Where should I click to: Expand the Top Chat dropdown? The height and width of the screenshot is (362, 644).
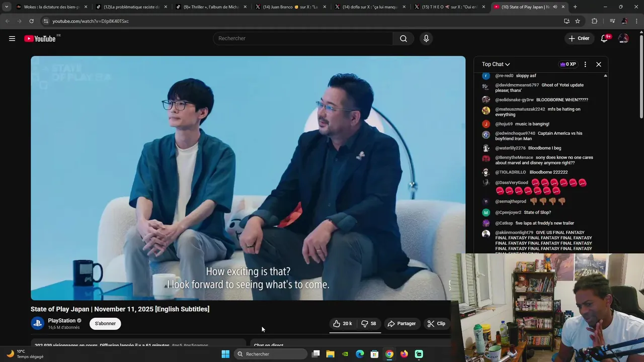[496, 64]
